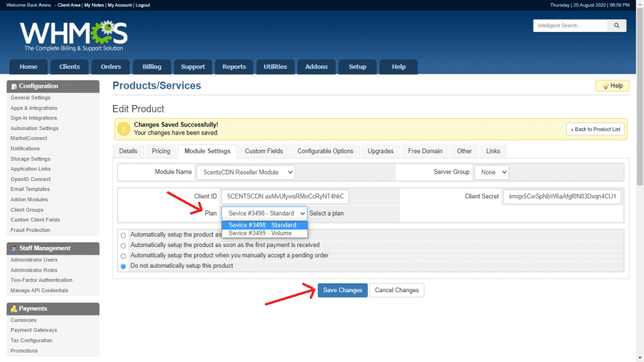This screenshot has height=362, width=644.
Task: Choose 'Sevice #3498 - Standard' plan option
Action: (265, 225)
